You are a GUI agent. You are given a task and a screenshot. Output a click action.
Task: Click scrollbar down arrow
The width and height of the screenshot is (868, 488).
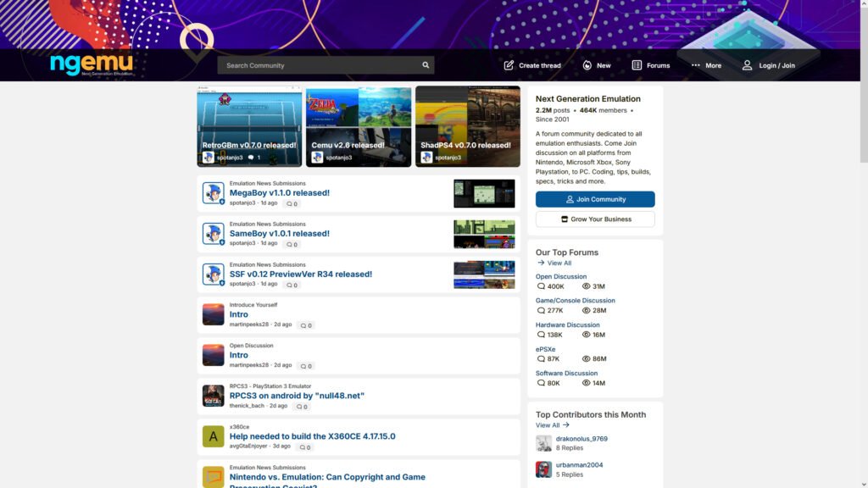864,484
